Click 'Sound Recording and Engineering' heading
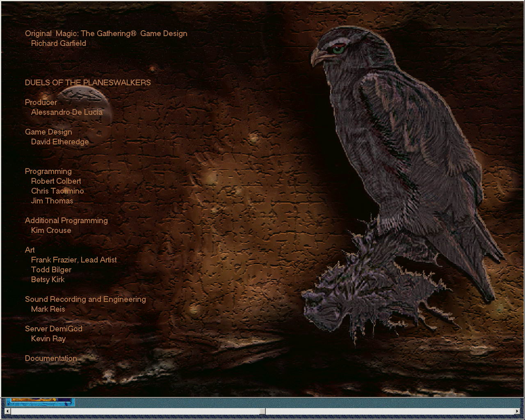This screenshot has height=420, width=525. (85, 299)
